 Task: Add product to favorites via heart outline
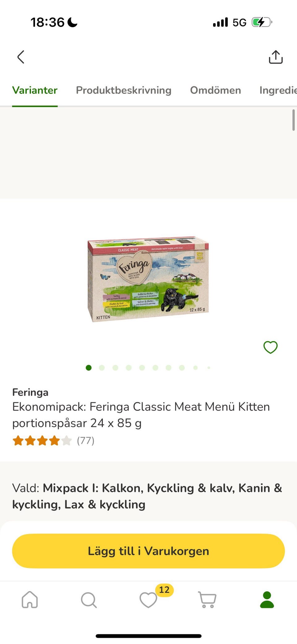pos(270,347)
